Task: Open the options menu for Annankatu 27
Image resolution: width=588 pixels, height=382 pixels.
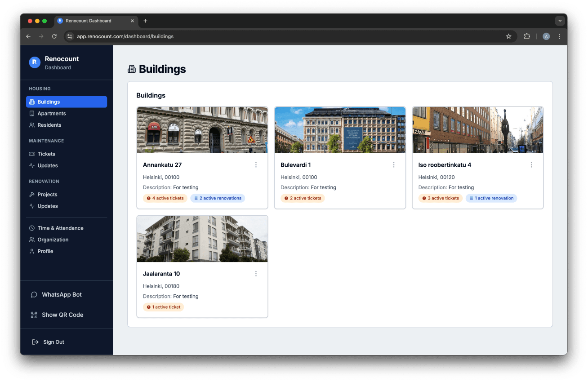Action: click(256, 165)
